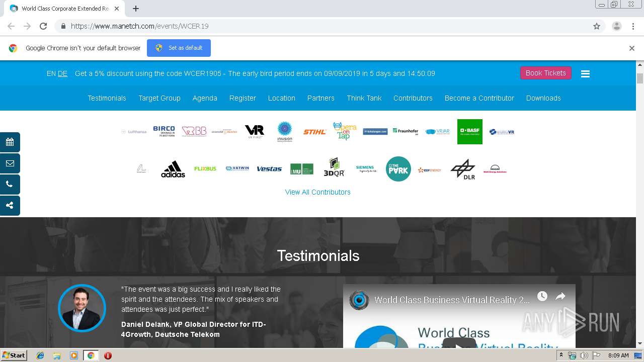Open the LMU logo
Screen dimensions: 644x362
[302, 169]
